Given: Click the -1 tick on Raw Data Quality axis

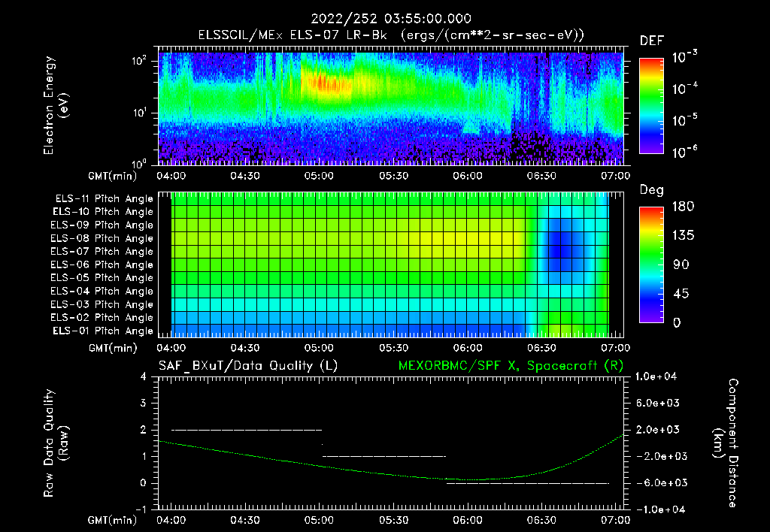Looking at the screenshot, I should coord(141,509).
